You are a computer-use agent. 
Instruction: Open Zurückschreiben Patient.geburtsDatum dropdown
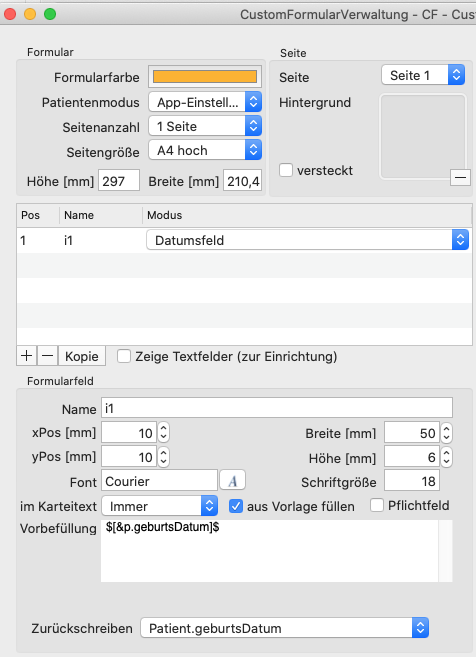click(285, 628)
